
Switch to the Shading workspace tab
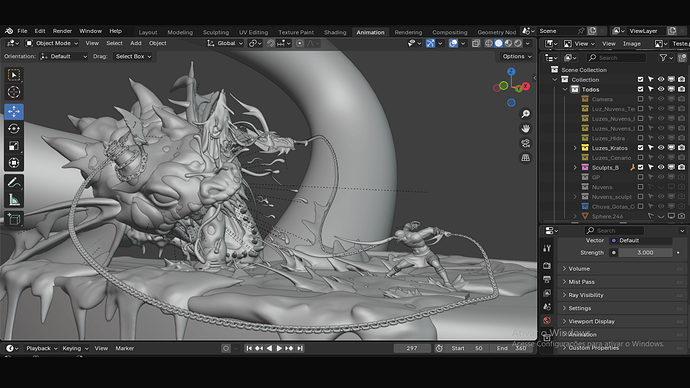tap(335, 32)
